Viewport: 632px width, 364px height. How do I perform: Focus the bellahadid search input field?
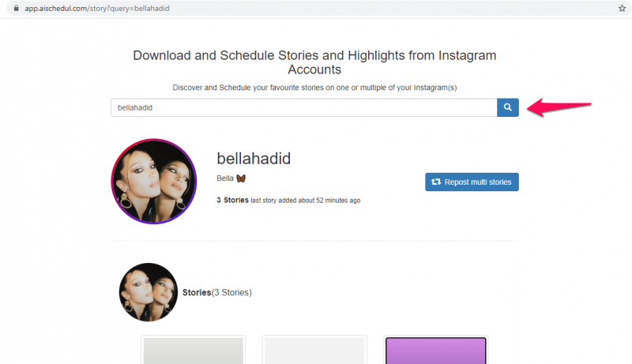click(304, 107)
